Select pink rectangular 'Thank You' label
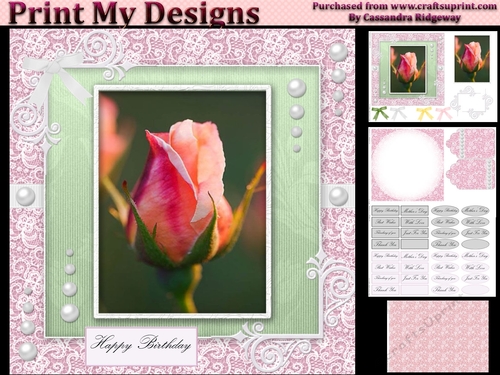Viewport: 500px width, 375px height. tap(385, 289)
